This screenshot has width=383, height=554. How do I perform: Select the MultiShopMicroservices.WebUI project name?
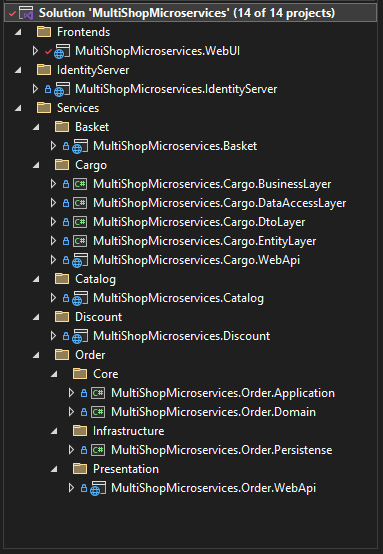(x=158, y=51)
